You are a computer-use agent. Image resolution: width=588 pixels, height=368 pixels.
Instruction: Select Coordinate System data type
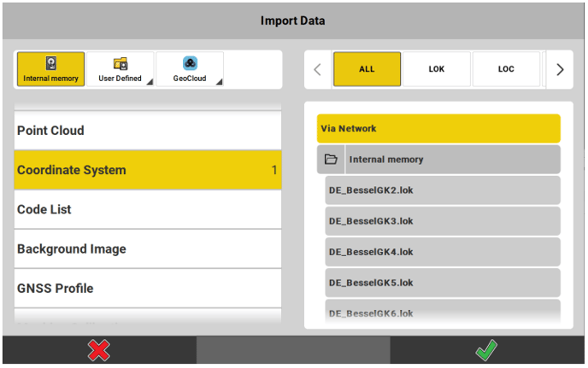(x=147, y=170)
